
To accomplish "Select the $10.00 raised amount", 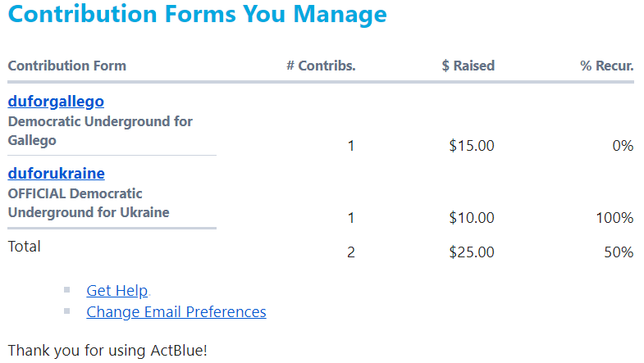I will pos(472,218).
